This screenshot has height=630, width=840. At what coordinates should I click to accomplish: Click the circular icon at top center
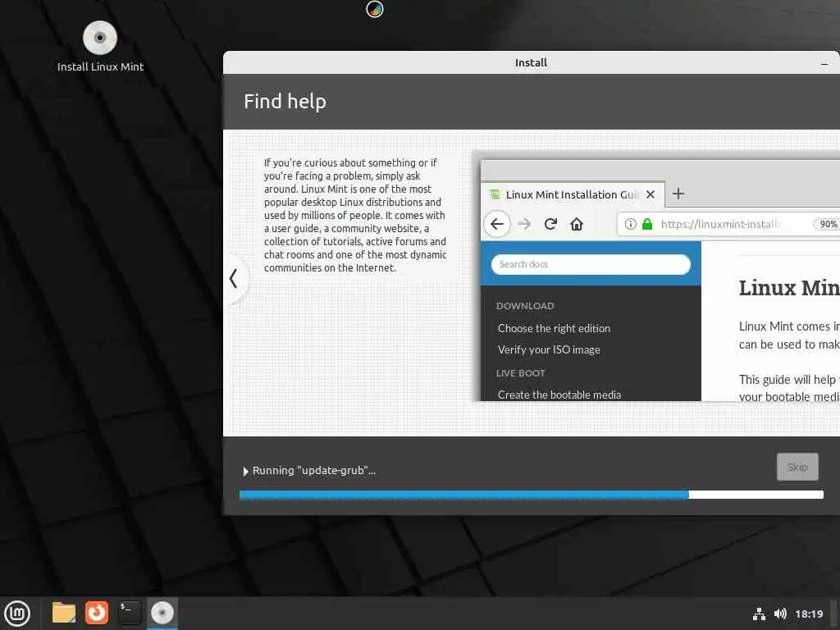pos(374,9)
